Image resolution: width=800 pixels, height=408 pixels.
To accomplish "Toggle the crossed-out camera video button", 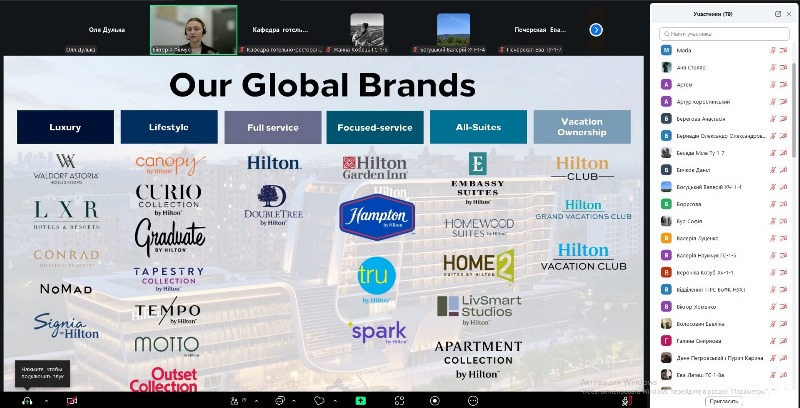I will [x=72, y=401].
